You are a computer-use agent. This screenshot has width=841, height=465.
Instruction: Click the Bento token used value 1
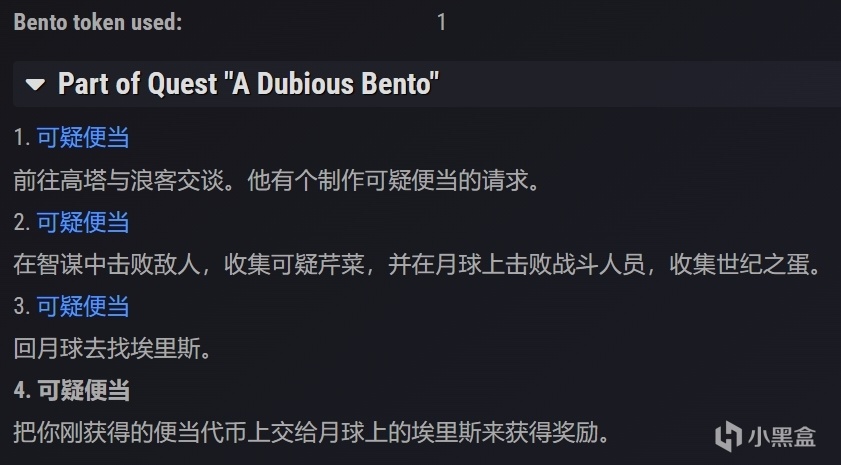441,22
